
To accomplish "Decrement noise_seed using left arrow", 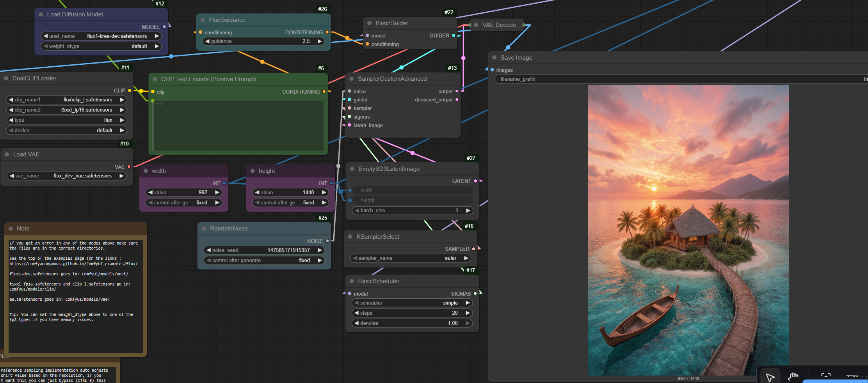I will pos(208,250).
